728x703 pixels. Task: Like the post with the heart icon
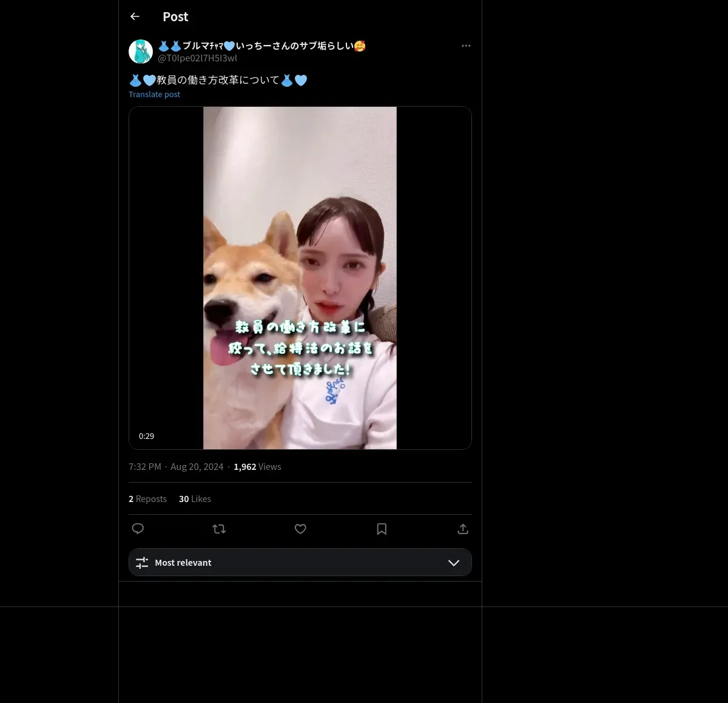pos(300,529)
